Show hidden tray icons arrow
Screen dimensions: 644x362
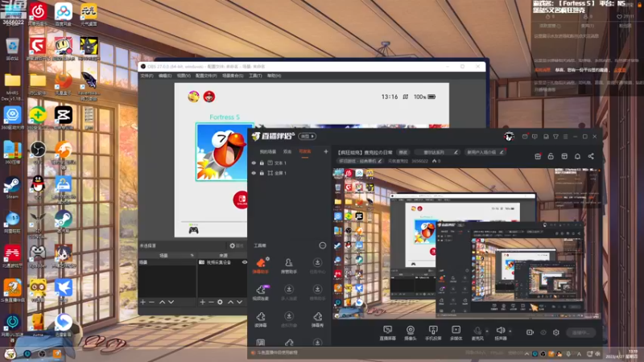click(x=526, y=354)
